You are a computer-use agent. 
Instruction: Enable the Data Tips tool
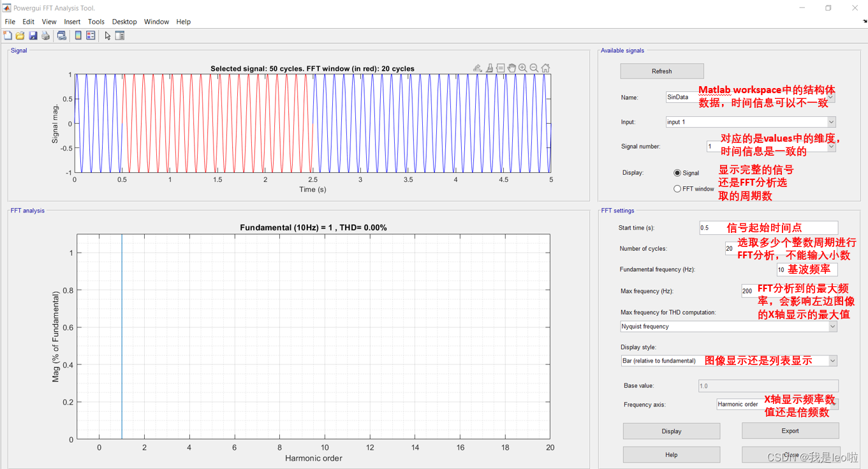click(x=501, y=68)
